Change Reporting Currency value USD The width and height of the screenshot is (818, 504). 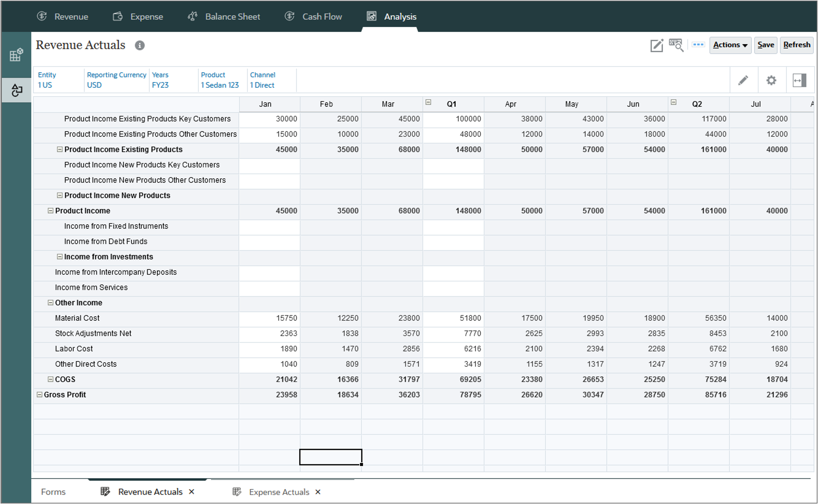pos(94,85)
